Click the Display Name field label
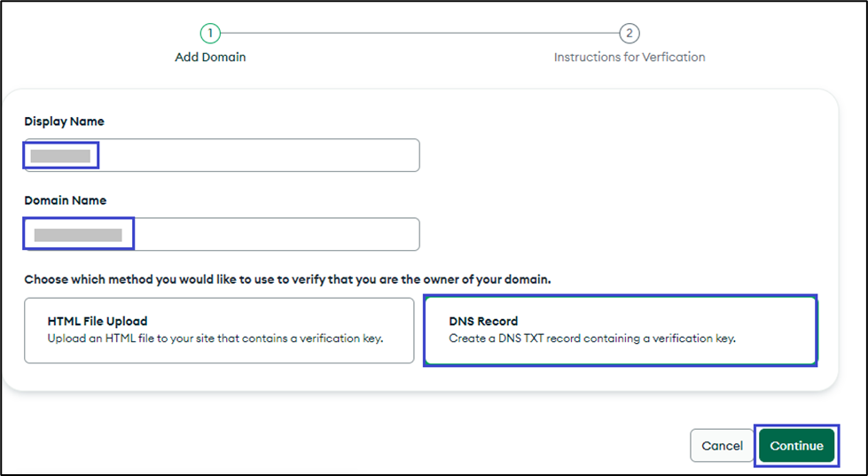The height and width of the screenshot is (476, 868). [64, 121]
